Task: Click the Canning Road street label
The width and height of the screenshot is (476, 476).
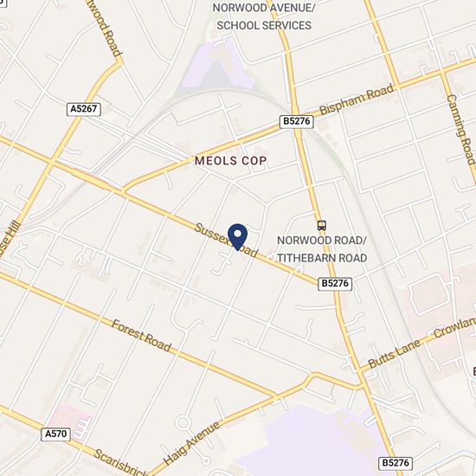Action: click(x=461, y=130)
